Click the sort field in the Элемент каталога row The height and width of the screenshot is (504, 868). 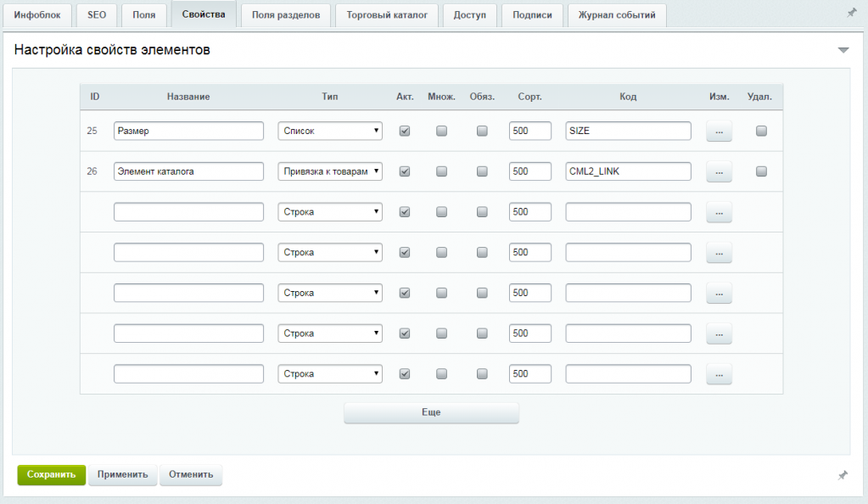(530, 171)
